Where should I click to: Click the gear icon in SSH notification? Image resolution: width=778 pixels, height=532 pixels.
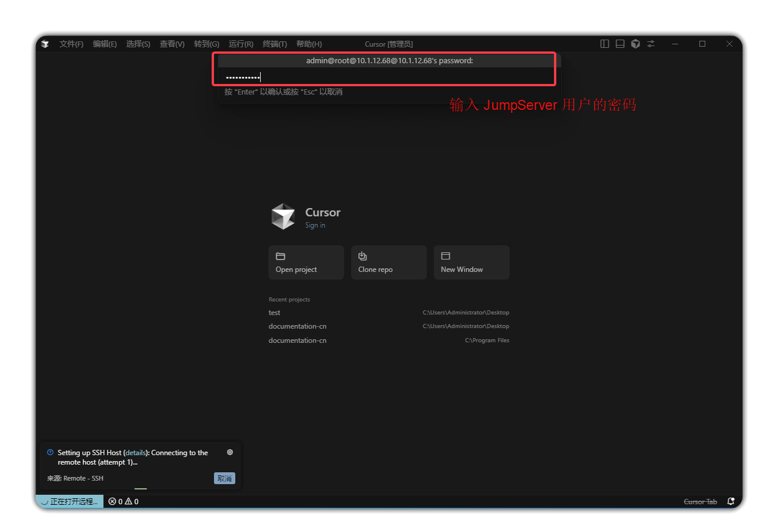(230, 452)
